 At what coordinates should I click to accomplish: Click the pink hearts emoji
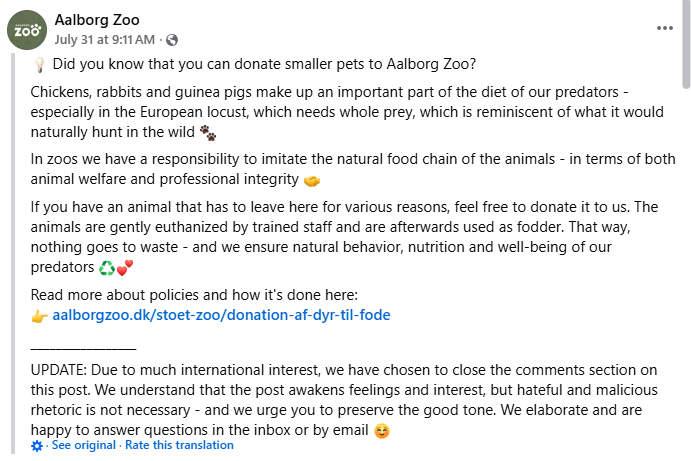[124, 268]
